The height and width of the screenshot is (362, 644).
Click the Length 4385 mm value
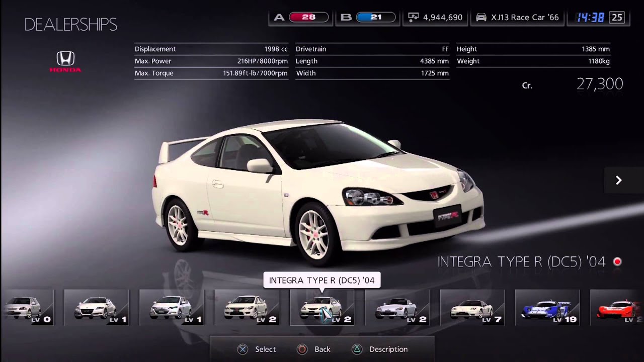(x=434, y=61)
